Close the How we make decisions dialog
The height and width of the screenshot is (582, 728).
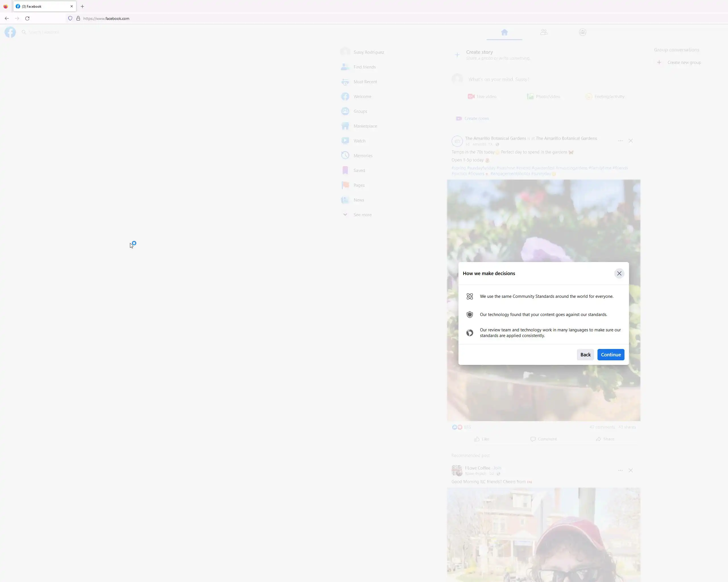point(619,273)
